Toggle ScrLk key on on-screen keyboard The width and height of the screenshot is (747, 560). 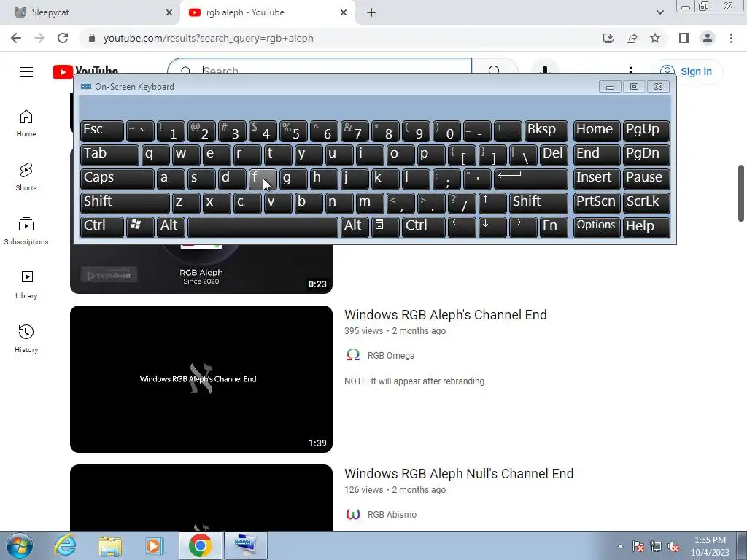pos(646,203)
